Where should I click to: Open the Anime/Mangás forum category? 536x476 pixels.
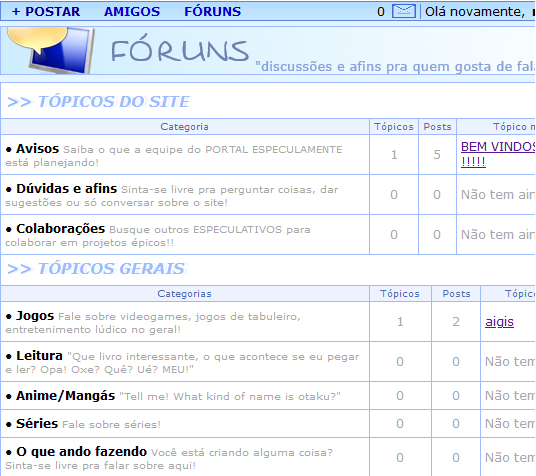pos(65,396)
